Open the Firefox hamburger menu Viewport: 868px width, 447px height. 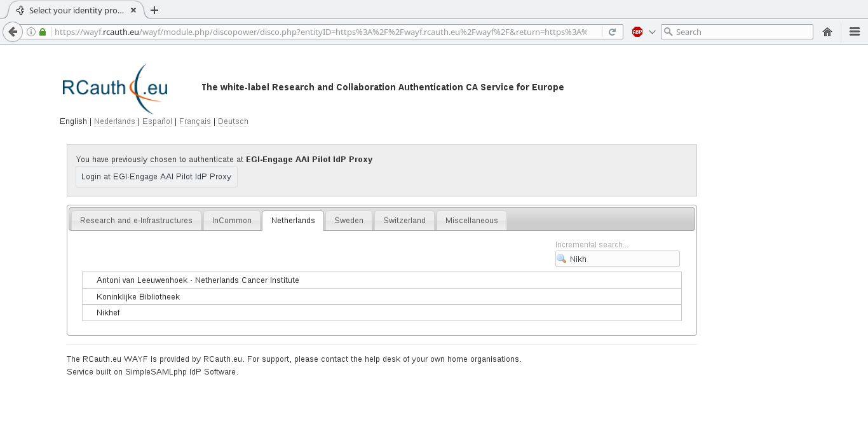(x=855, y=32)
